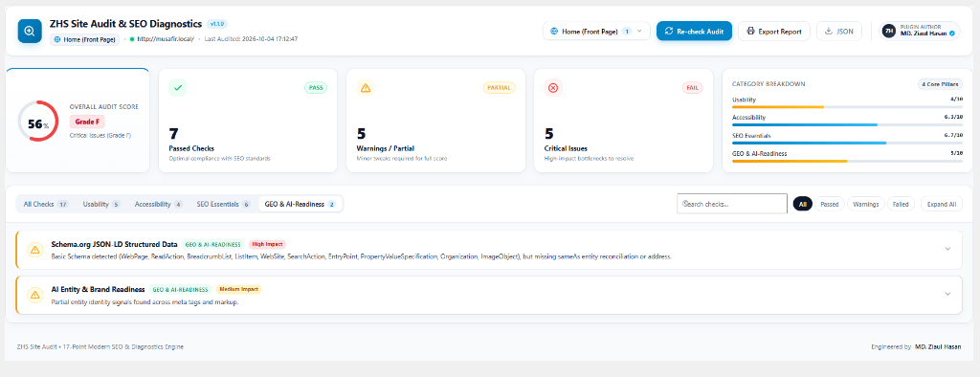The image size is (980, 377).
Task: Expand the AI Entity & Brand Readiness row chevron
Action: pyautogui.click(x=947, y=294)
